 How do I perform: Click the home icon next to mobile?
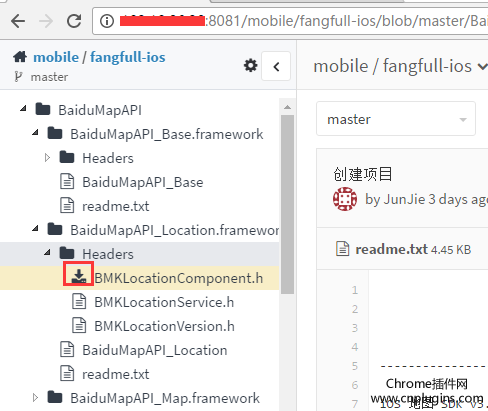click(x=20, y=57)
